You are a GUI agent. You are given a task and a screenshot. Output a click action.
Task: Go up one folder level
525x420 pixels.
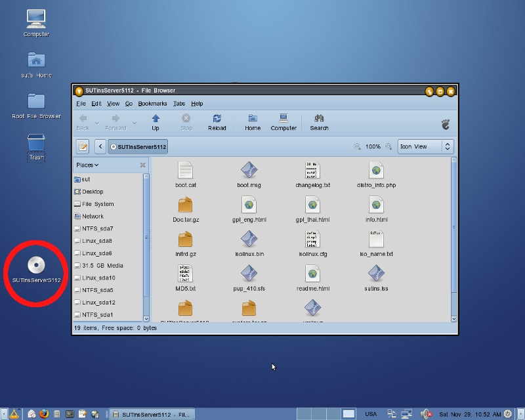156,122
